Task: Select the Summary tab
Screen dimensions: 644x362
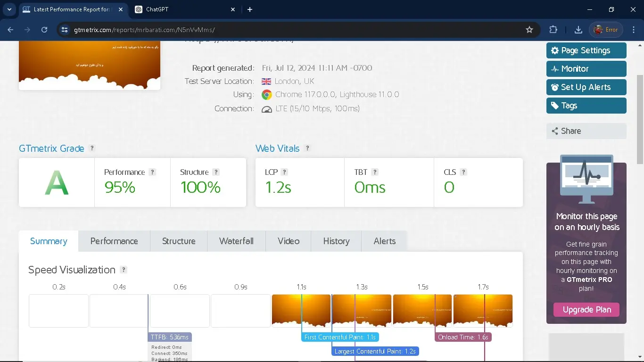Action: [49, 241]
